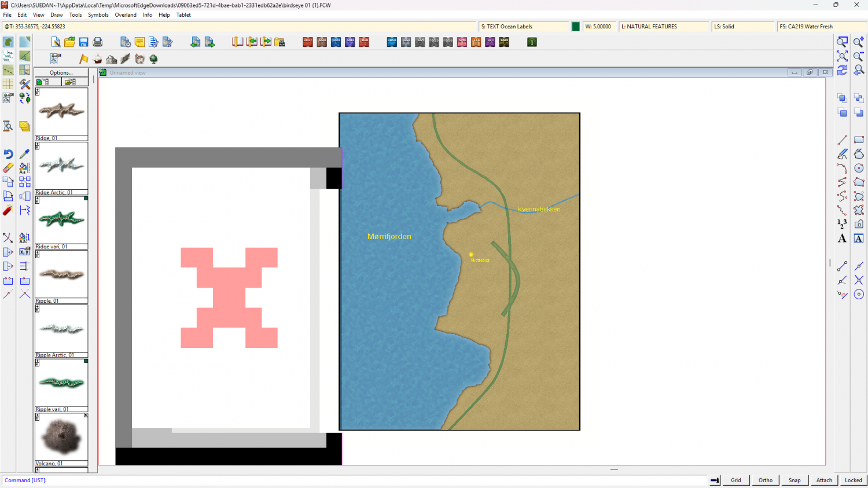This screenshot has width=868, height=488.
Task: Open the layer selector showing NATURAL FEATURES
Action: point(663,27)
